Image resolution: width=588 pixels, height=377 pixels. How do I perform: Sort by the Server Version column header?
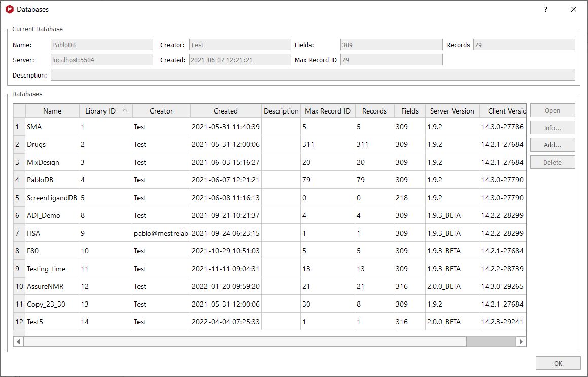pyautogui.click(x=452, y=111)
